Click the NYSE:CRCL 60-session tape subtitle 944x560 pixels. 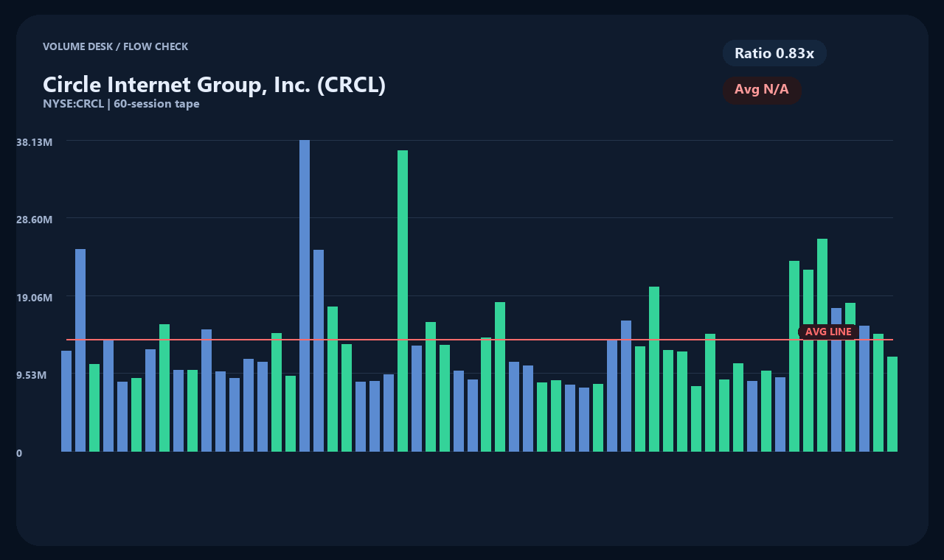point(121,104)
